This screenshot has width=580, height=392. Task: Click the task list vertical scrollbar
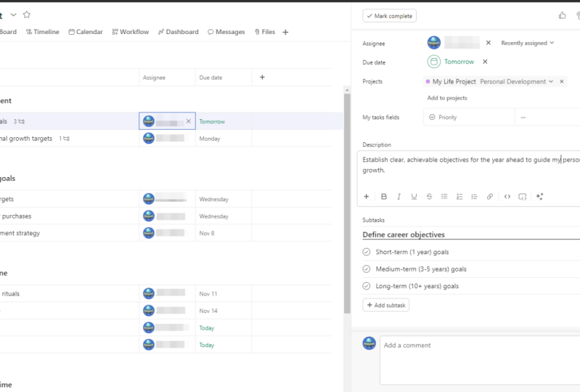point(347,203)
